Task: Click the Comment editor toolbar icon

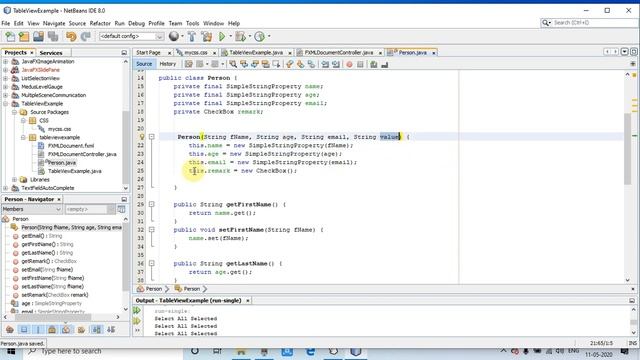Action: (373, 64)
